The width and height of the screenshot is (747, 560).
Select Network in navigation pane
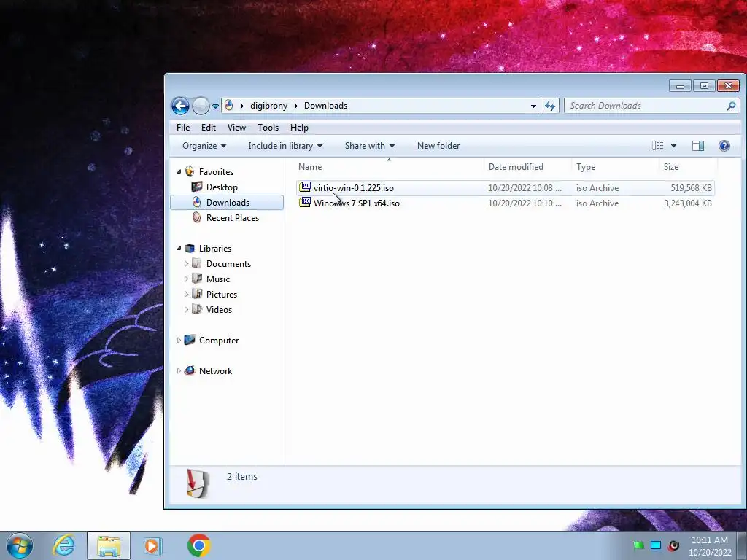tap(215, 370)
